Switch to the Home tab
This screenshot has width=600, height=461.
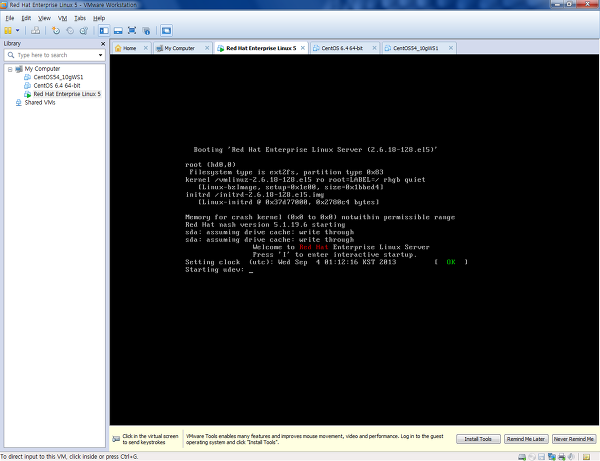127,48
